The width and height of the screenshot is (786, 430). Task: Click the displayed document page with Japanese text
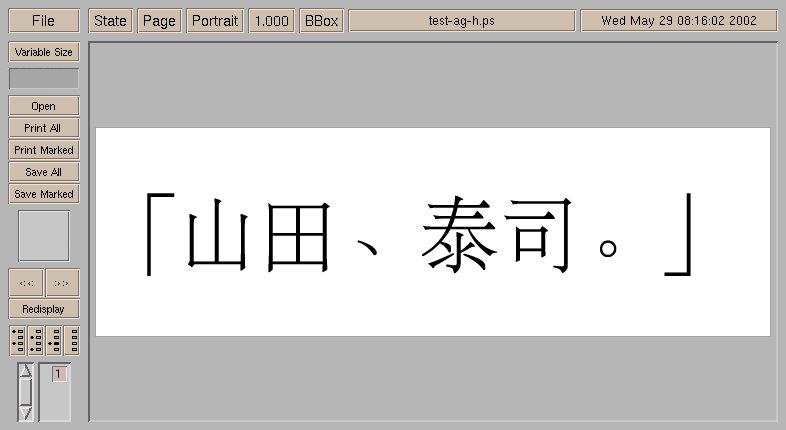433,232
